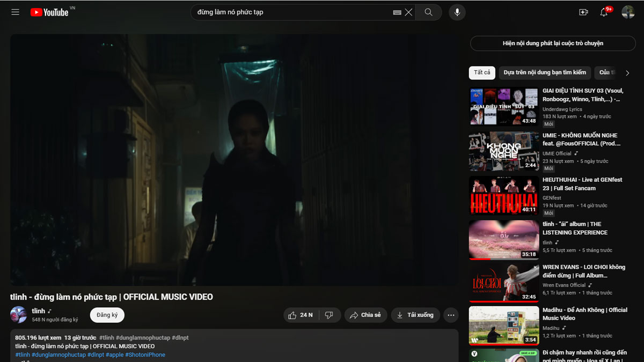Click the video player to pause
This screenshot has width=644, height=362.
(234, 160)
